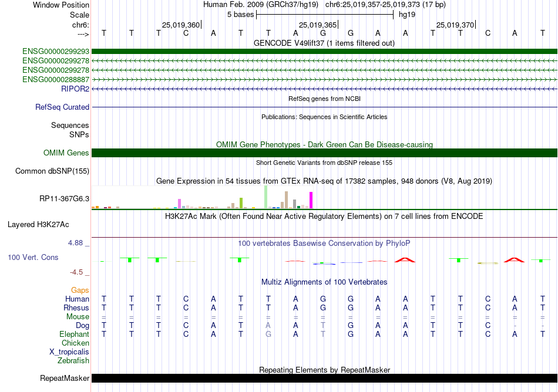Click the Layered H3K27Ac track label

(x=38, y=225)
